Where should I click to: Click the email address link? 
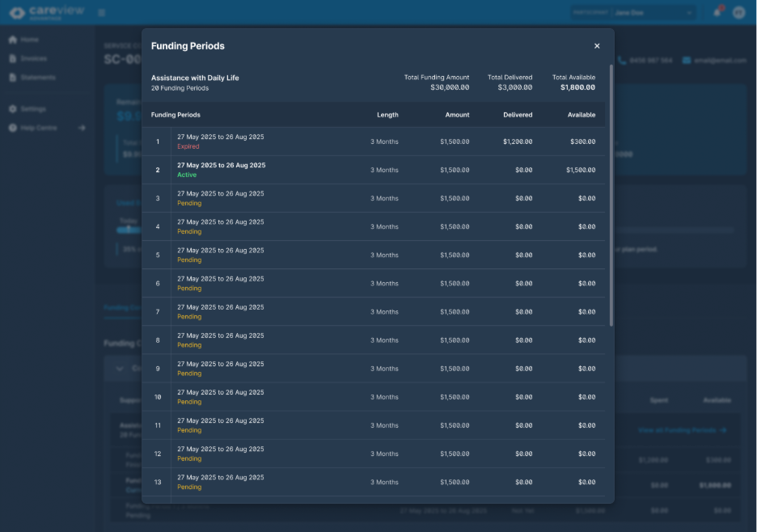pos(714,60)
